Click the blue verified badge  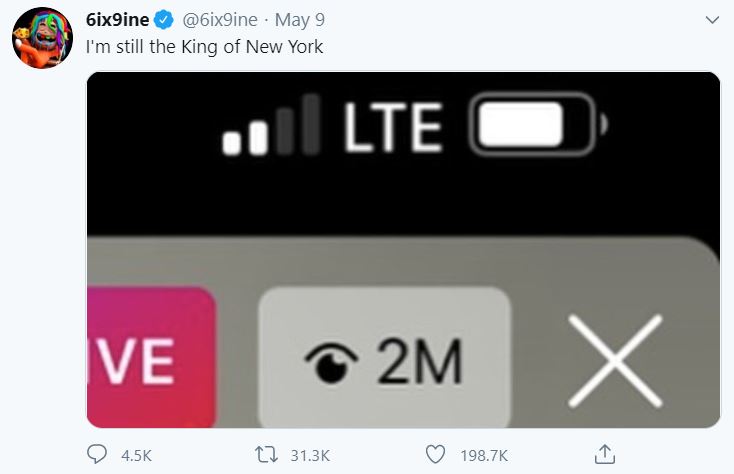tap(163, 20)
